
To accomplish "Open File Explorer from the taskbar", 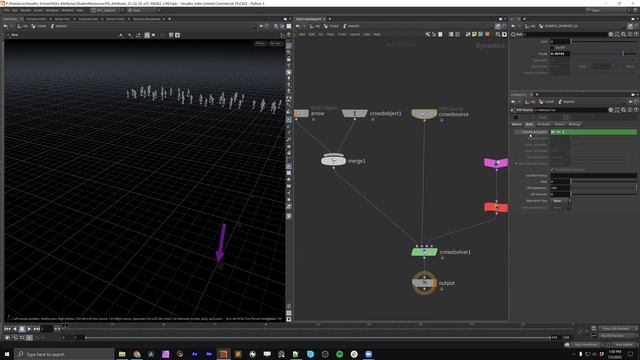I will pyautogui.click(x=122, y=354).
